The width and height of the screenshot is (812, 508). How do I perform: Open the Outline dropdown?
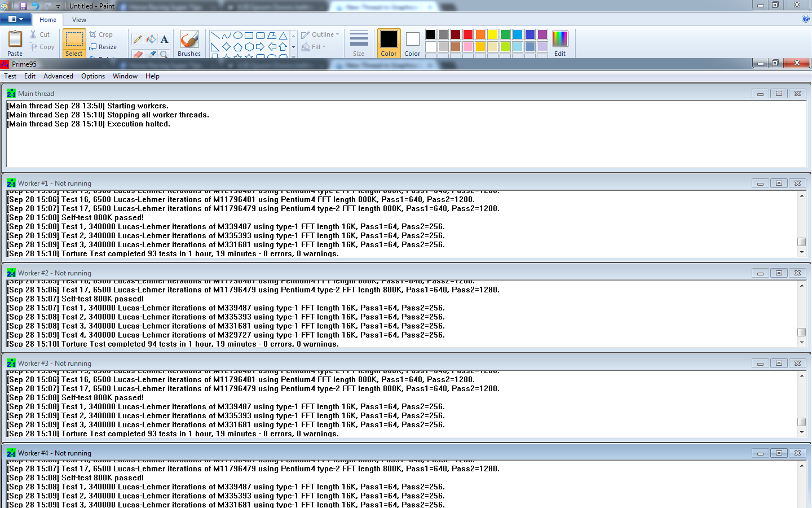click(320, 34)
